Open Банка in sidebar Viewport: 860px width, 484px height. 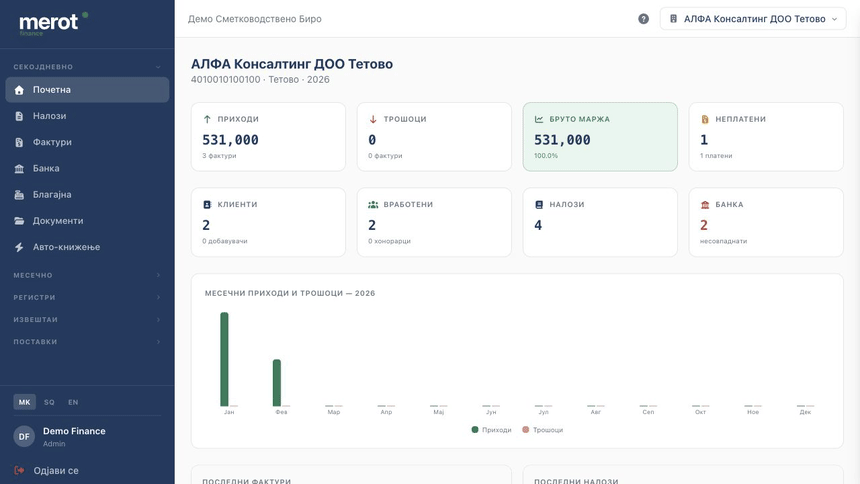pos(87,168)
